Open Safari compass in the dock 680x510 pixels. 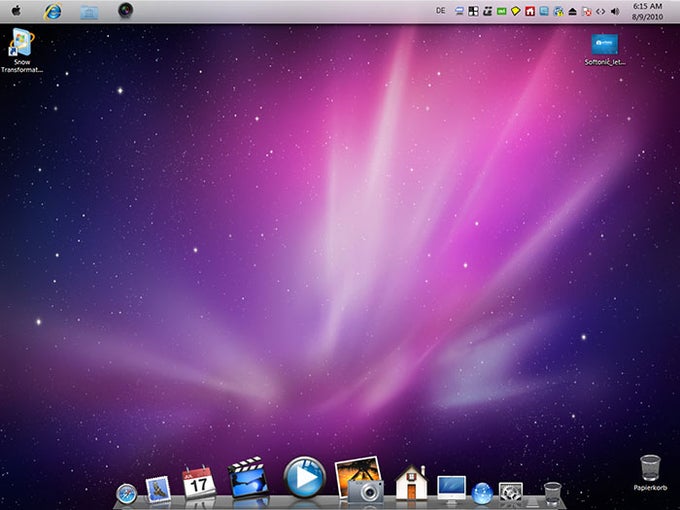point(127,494)
